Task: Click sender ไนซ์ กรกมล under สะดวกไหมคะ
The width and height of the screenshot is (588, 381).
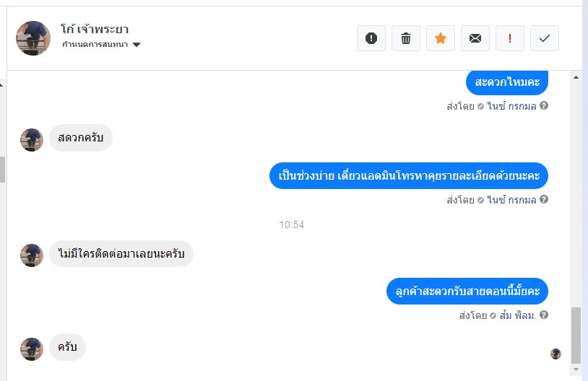Action: [511, 105]
